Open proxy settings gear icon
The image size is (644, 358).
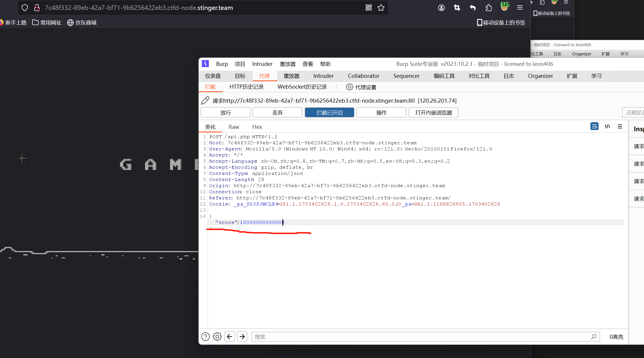(349, 87)
